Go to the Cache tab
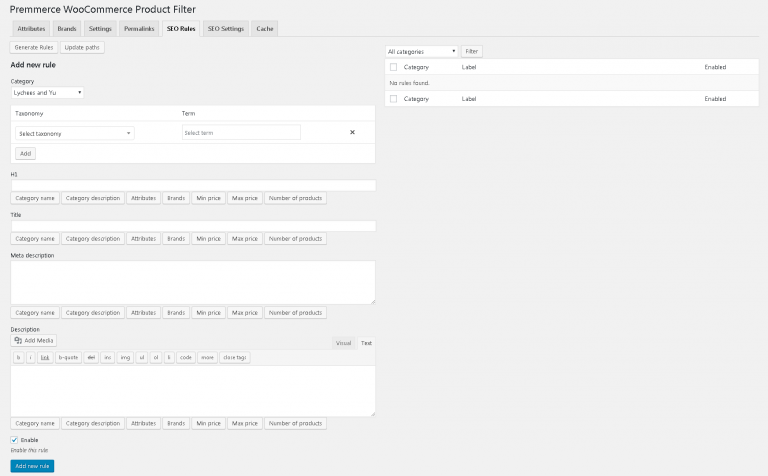Viewport: 768px width, 476px height. click(x=265, y=28)
